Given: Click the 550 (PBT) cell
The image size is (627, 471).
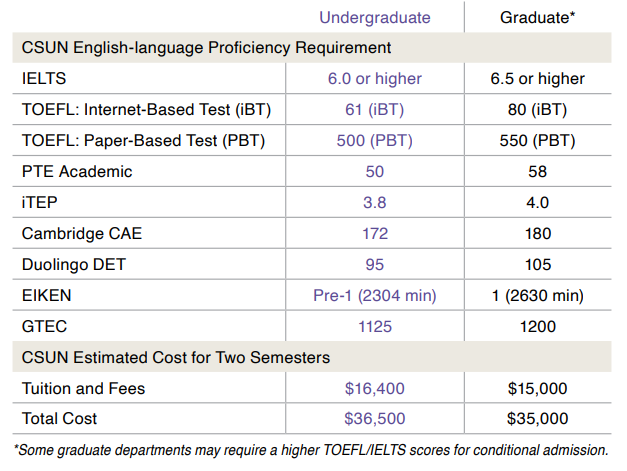Looking at the screenshot, I should pyautogui.click(x=537, y=141).
